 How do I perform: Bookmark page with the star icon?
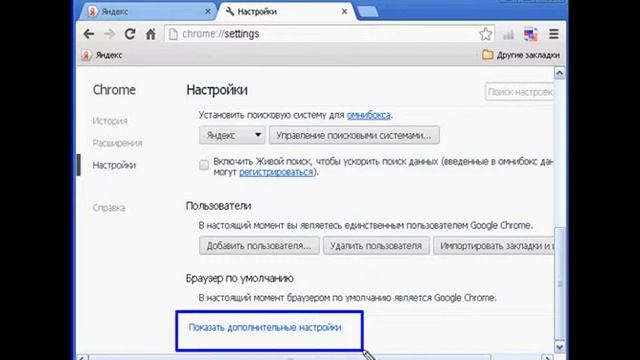(485, 34)
